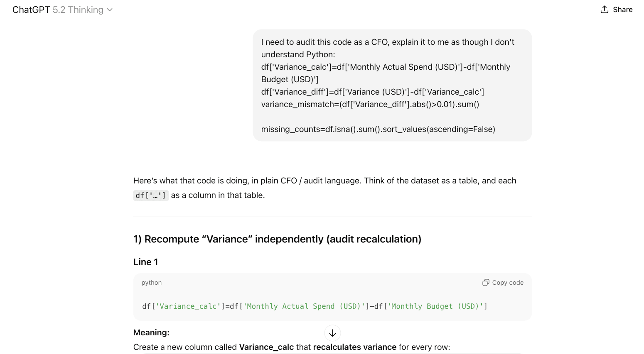The image size is (644, 354).
Task: Click the 'Recompute Variance independently' heading
Action: coord(277,239)
